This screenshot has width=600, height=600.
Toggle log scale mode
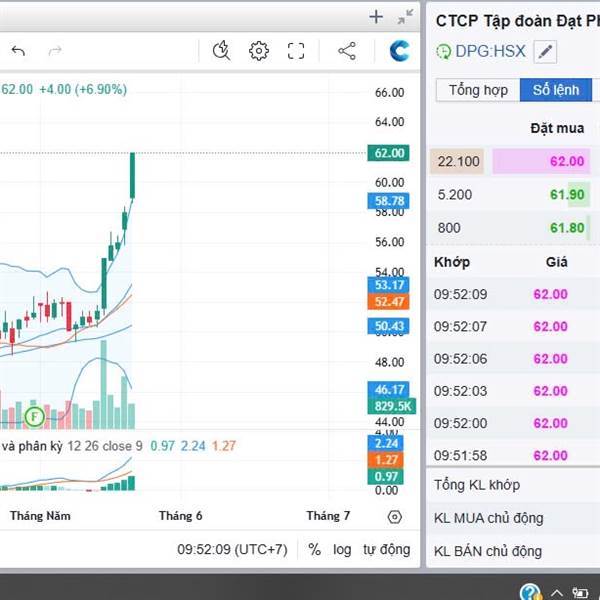[342, 549]
